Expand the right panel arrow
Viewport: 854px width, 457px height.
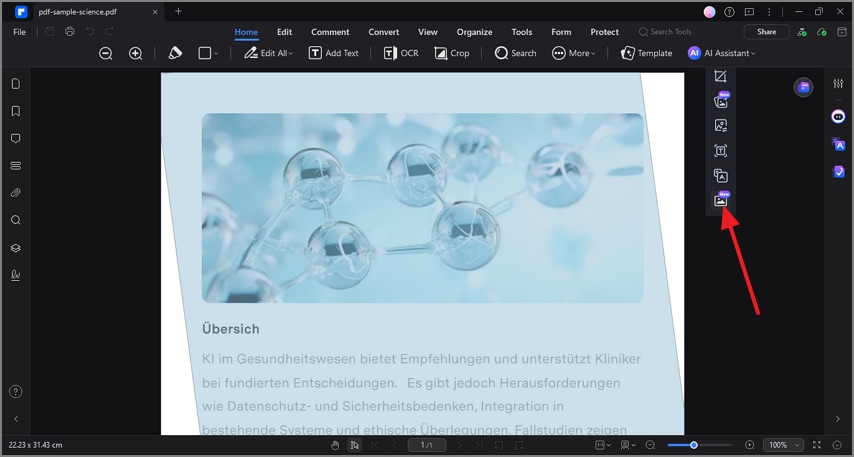(x=838, y=419)
